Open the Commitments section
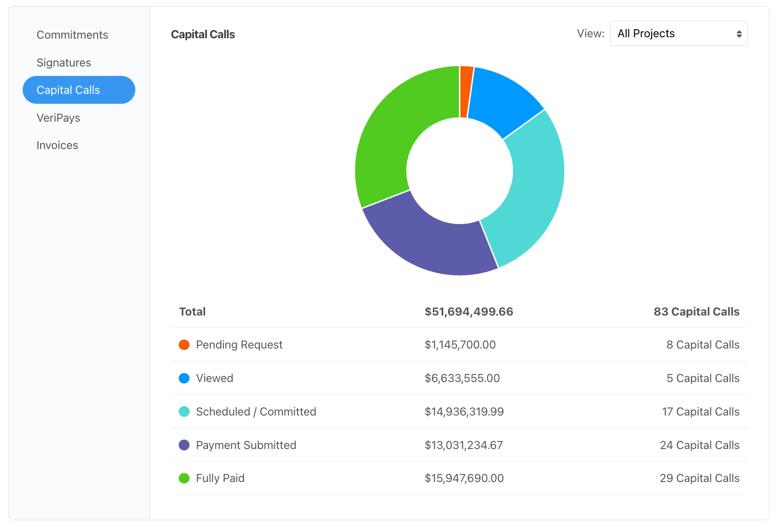Image resolution: width=777 pixels, height=532 pixels. [x=72, y=34]
